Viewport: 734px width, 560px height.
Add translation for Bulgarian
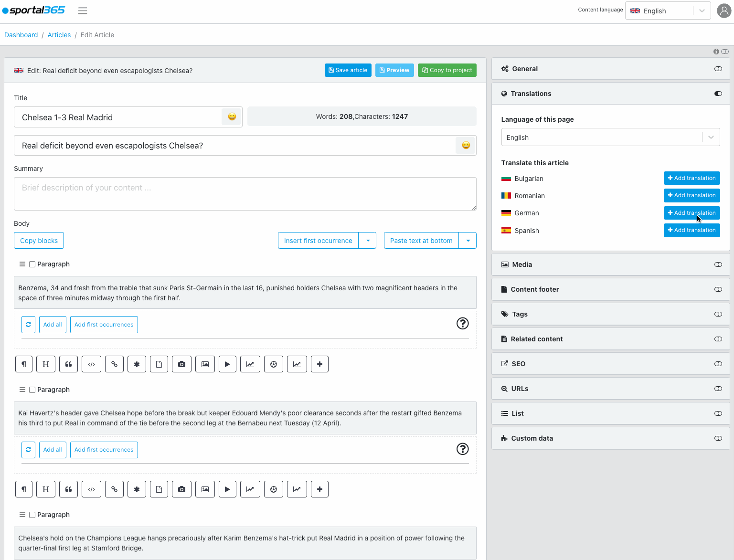pos(691,178)
